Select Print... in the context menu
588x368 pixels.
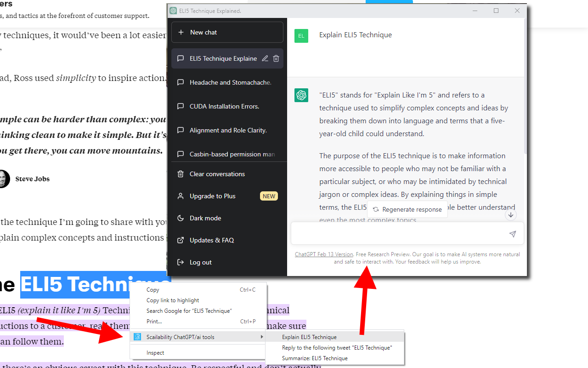(198, 322)
